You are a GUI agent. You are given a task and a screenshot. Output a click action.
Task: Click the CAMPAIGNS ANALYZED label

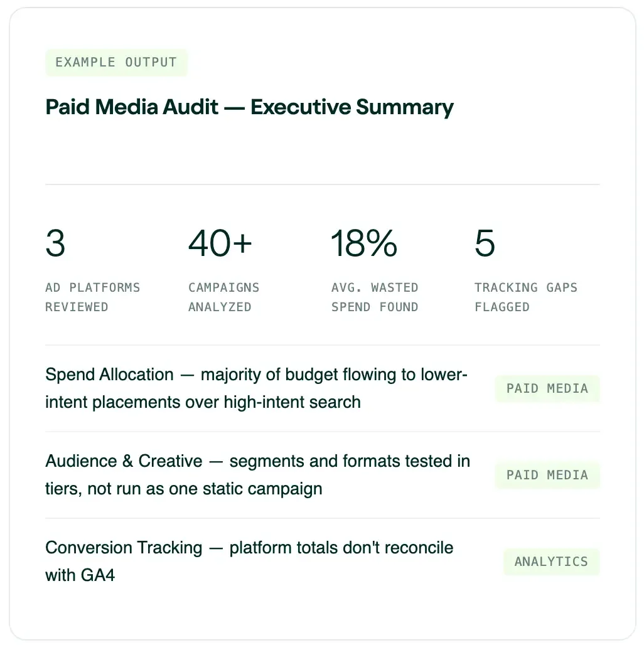tap(223, 297)
